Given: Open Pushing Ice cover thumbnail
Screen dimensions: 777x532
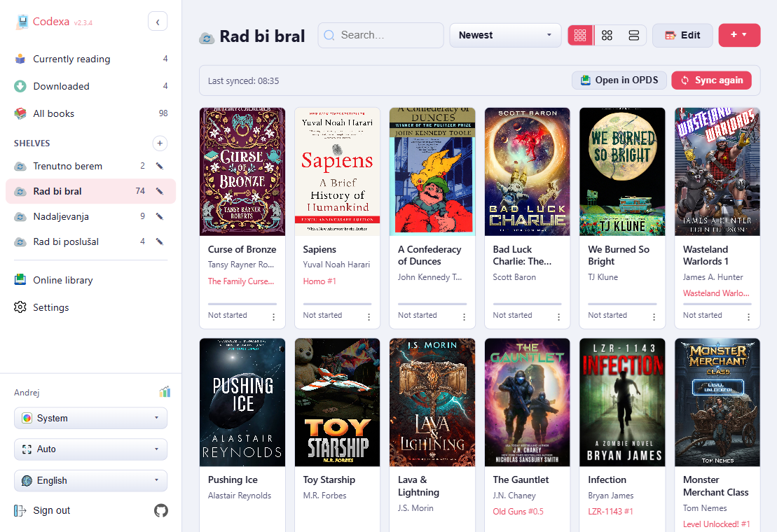Looking at the screenshot, I should click(242, 402).
